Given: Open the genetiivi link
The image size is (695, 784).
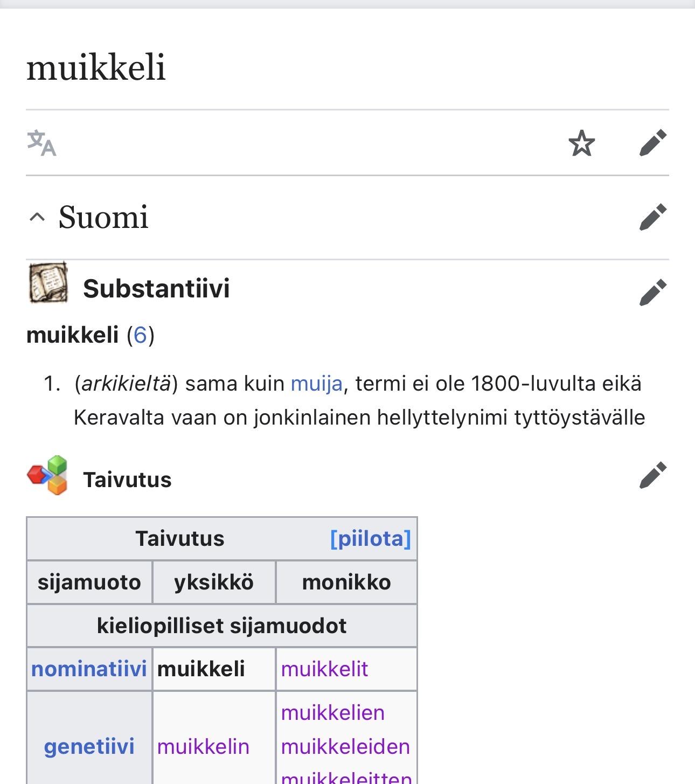Looking at the screenshot, I should click(x=89, y=746).
